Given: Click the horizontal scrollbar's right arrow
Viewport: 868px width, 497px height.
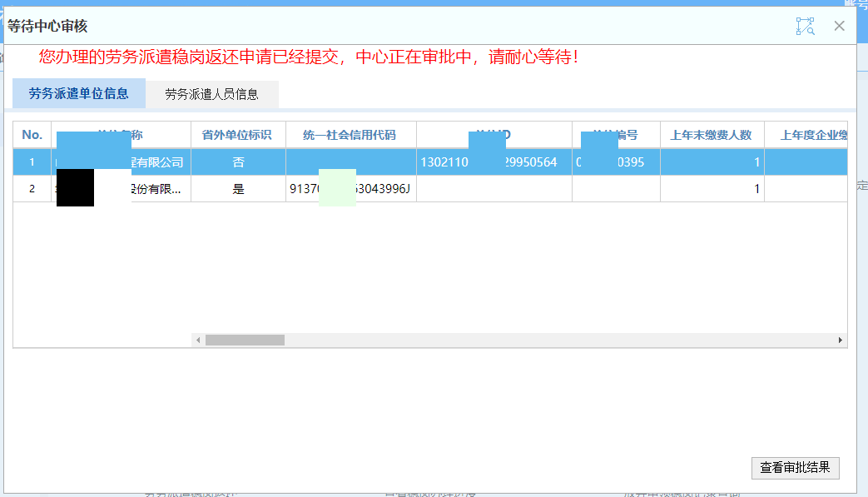Looking at the screenshot, I should tap(840, 340).
